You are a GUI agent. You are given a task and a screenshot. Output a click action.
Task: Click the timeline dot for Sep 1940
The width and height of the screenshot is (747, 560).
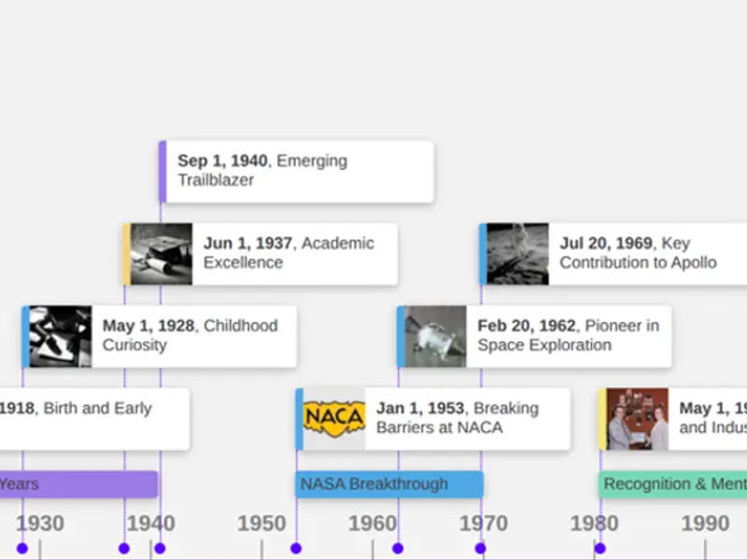pos(160,549)
